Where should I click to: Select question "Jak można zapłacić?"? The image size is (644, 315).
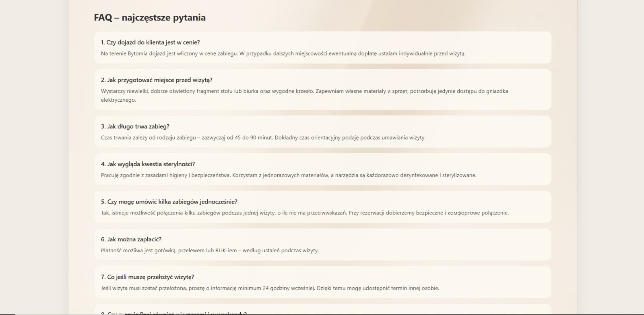click(x=131, y=239)
